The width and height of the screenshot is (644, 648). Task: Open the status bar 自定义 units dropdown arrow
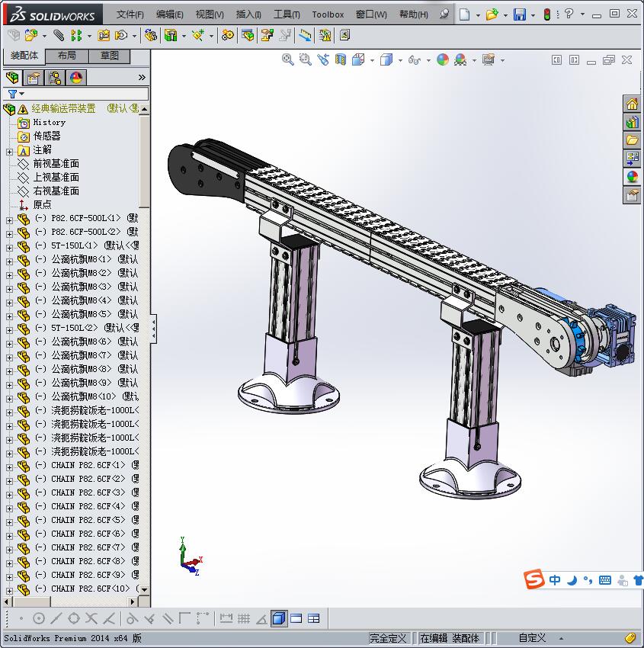(561, 639)
